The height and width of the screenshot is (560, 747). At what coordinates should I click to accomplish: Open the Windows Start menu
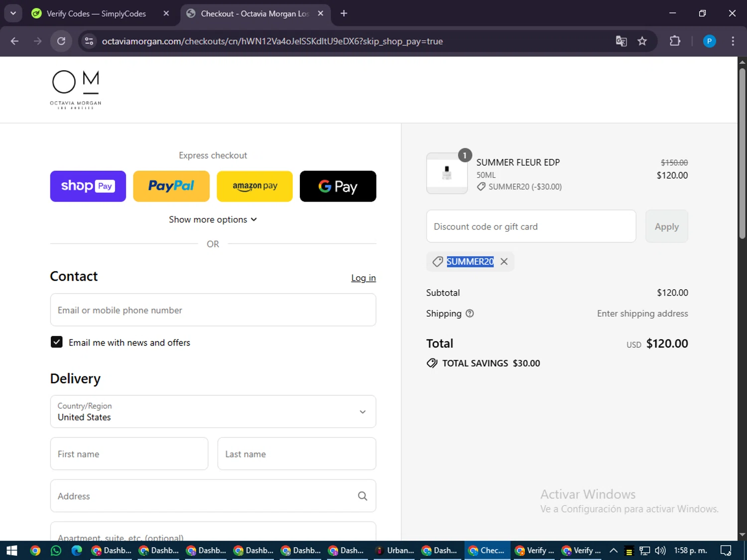coord(11,551)
